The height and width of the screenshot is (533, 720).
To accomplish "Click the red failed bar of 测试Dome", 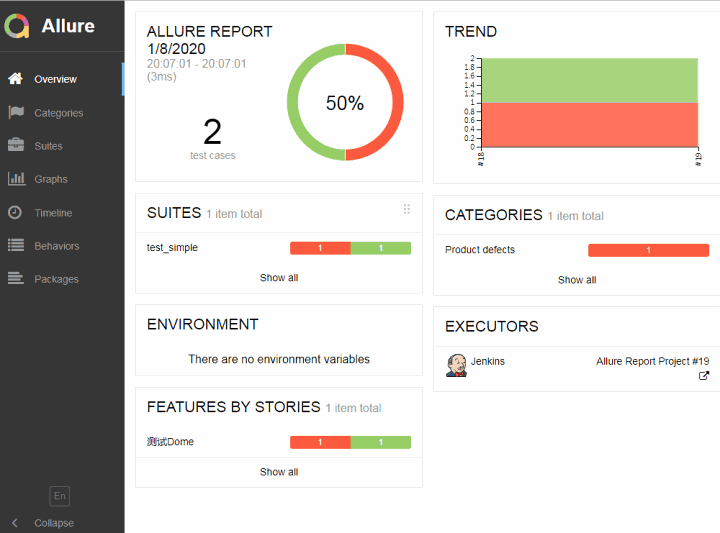I will pyautogui.click(x=320, y=442).
